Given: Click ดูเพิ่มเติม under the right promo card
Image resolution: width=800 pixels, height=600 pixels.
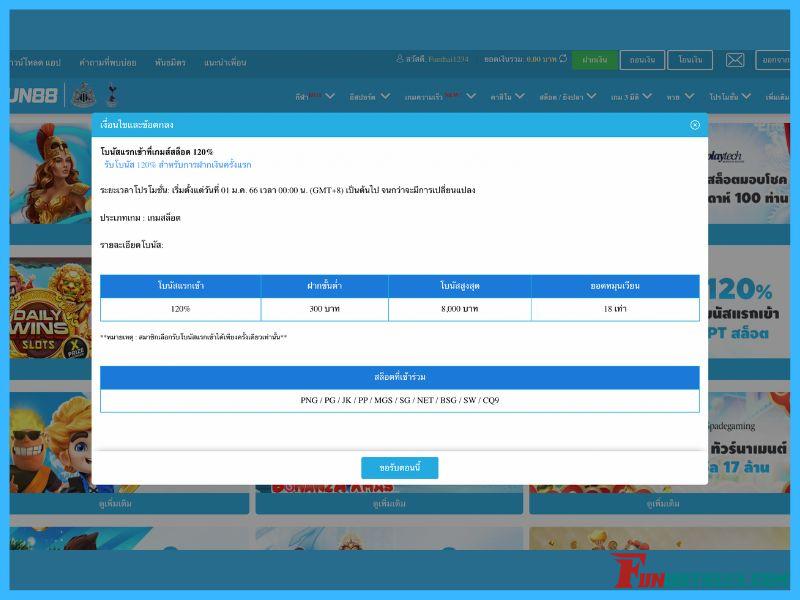Looking at the screenshot, I should [663, 504].
